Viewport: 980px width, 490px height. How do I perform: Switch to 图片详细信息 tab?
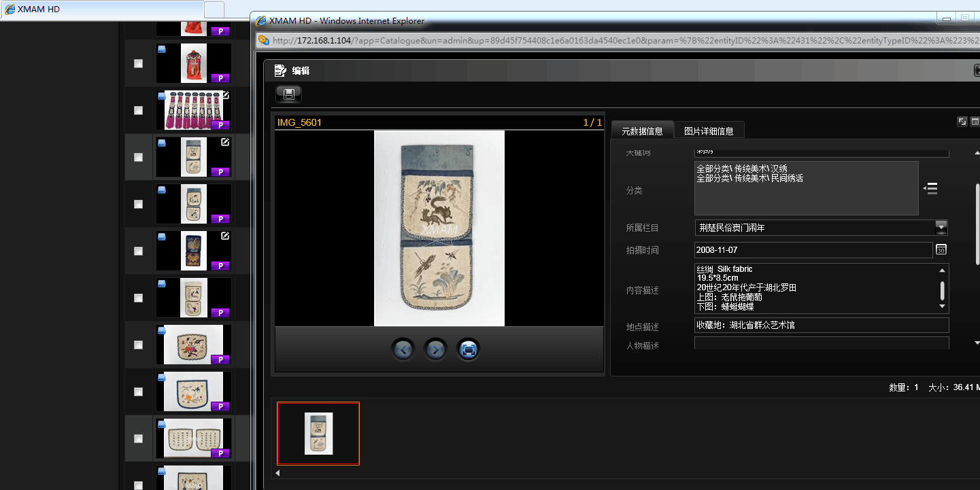[x=708, y=131]
